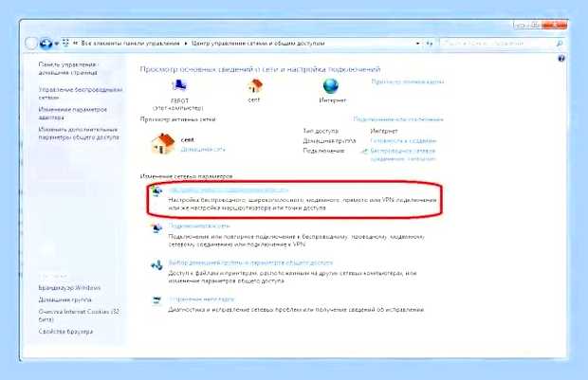Image resolution: width=588 pixels, height=380 pixels.
Task: Click the icon next to Подключиться к сети
Action: 157,227
